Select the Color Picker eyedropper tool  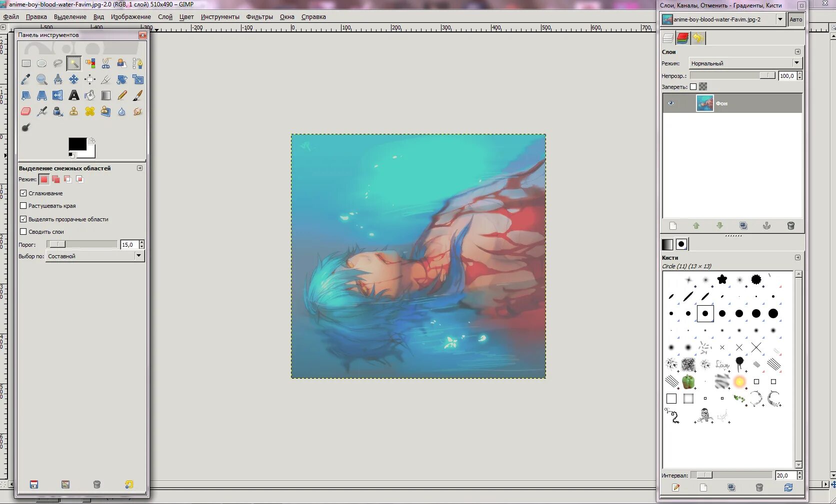pos(26,79)
